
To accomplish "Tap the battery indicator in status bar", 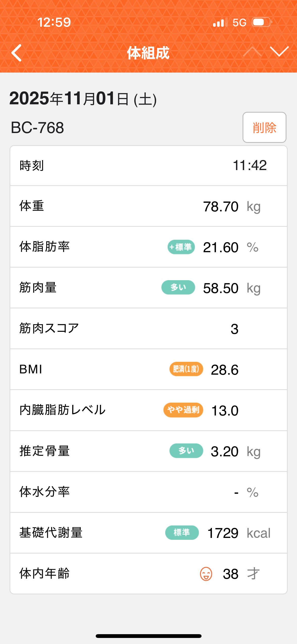I will pyautogui.click(x=261, y=22).
